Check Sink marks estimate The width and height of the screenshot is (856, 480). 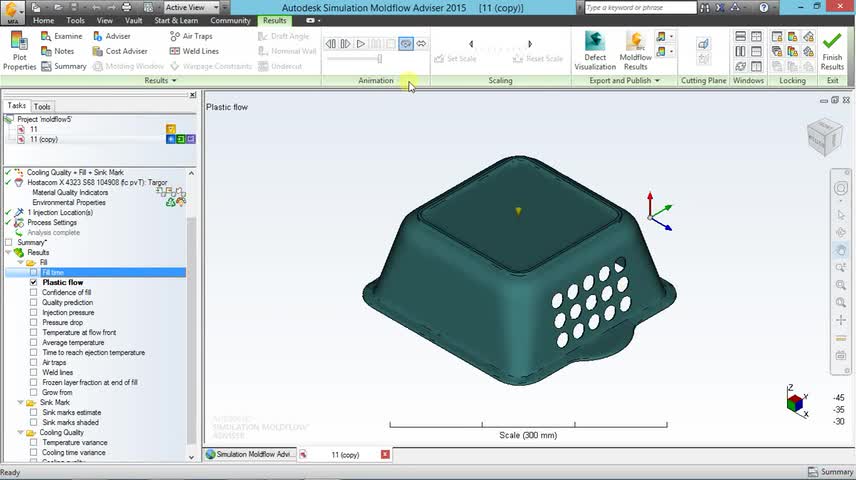(x=34, y=412)
